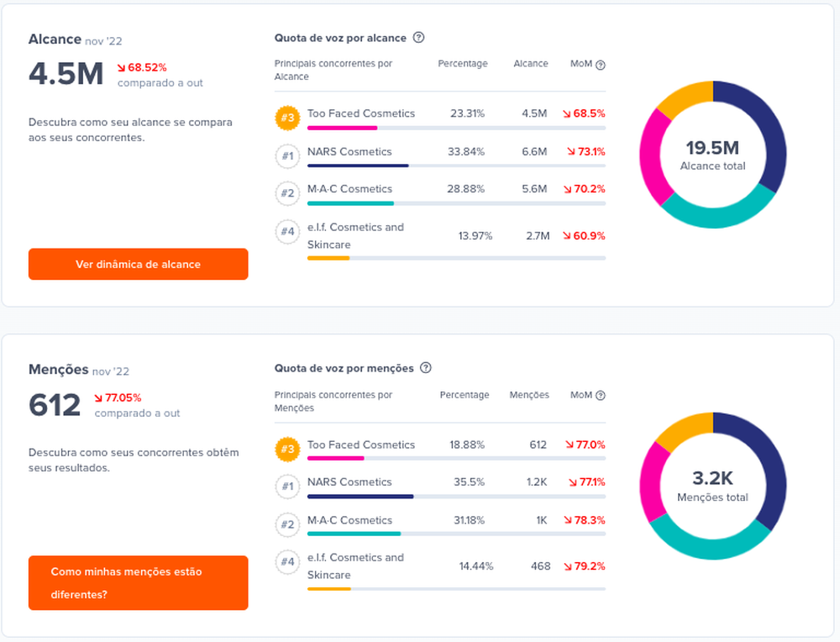Image resolution: width=840 pixels, height=642 pixels.
Task: Click the help icon beside Quota de voz por menções
Action: pos(426,367)
